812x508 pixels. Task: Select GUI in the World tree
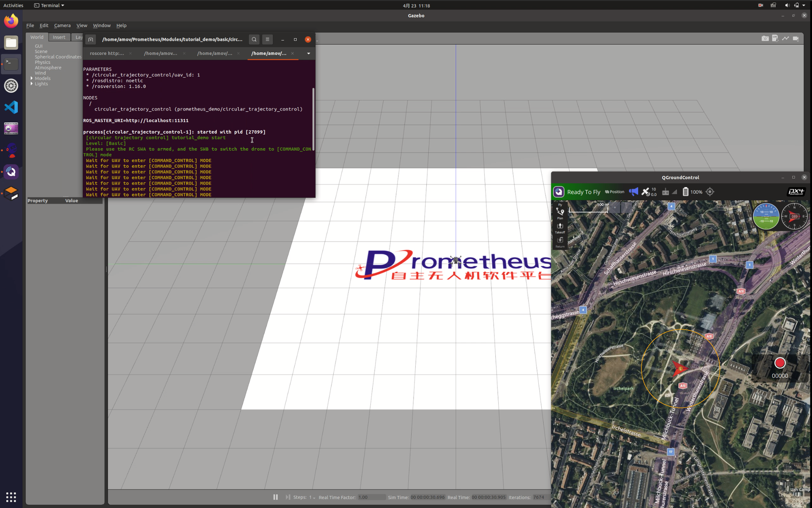[x=38, y=46]
